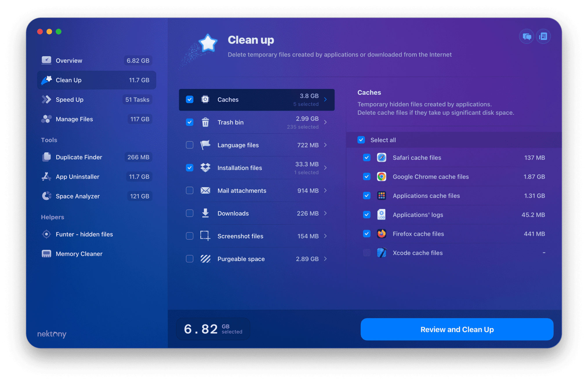Viewport: 588px width, 383px height.
Task: Toggle Select all caches checkbox
Action: pyautogui.click(x=362, y=140)
